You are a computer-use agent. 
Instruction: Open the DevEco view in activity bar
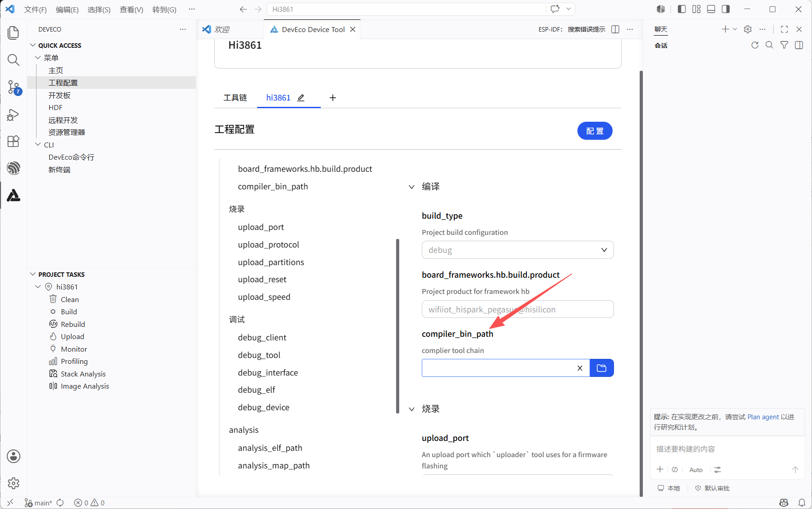(14, 195)
